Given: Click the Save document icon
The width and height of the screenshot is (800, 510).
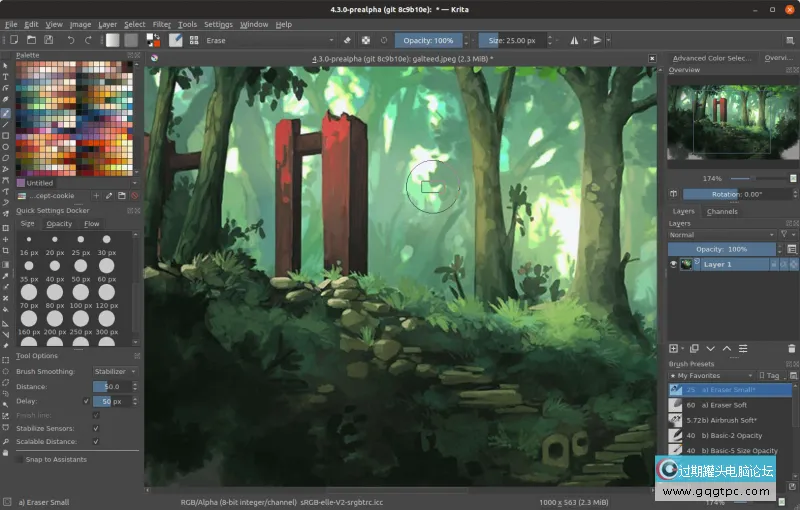Looking at the screenshot, I should point(47,41).
